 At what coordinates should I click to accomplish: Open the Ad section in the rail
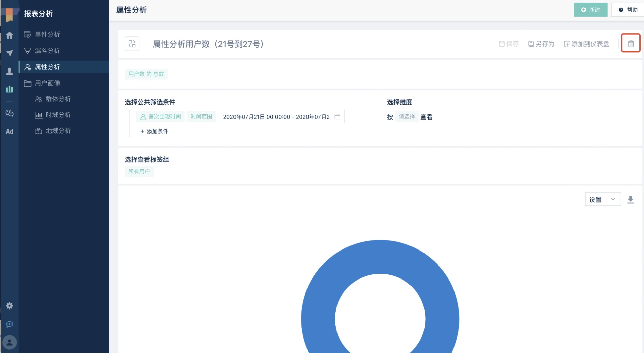(x=9, y=131)
